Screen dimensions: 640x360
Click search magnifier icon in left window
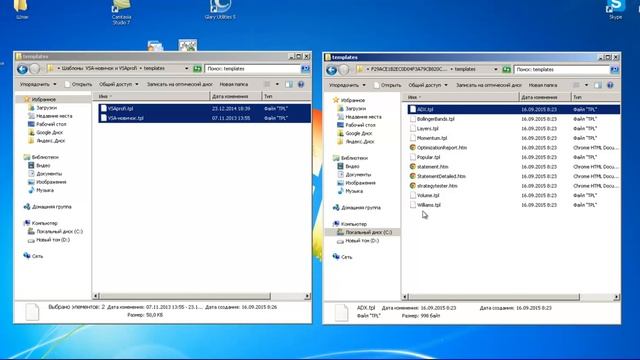point(305,69)
